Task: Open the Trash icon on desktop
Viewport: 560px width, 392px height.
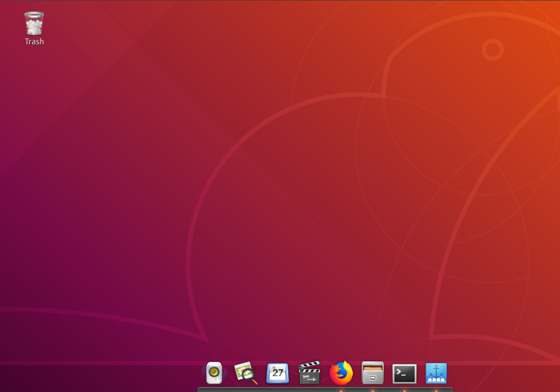Action: [x=34, y=24]
